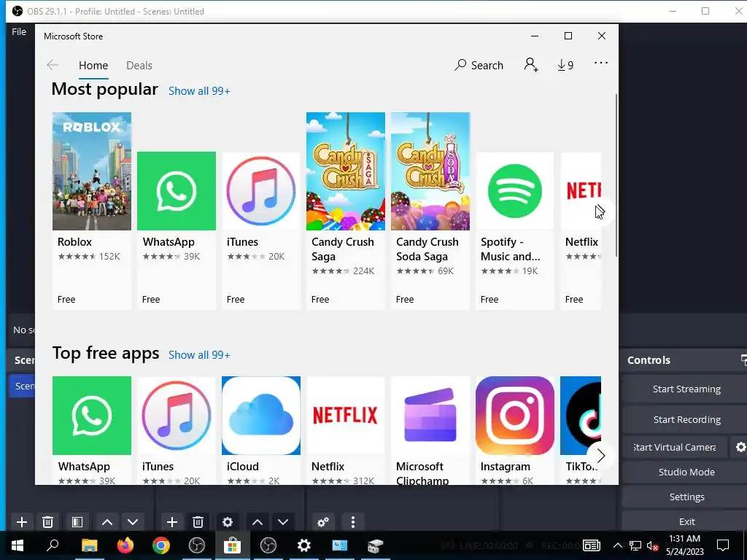Click the Spotify - Music and... title text

(x=510, y=249)
